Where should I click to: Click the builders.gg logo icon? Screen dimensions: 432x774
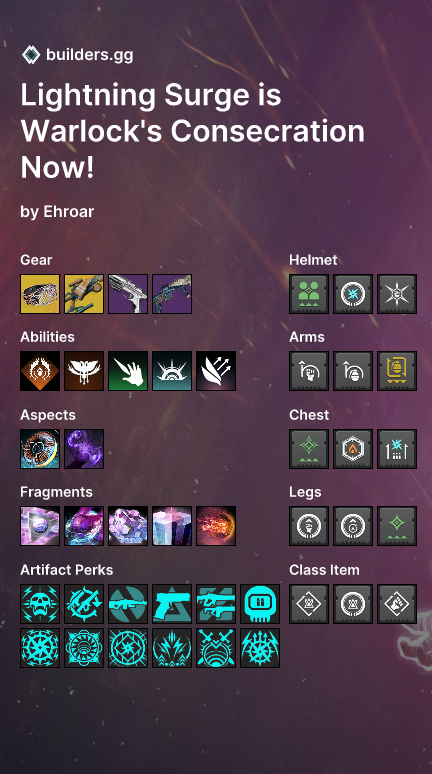tap(31, 55)
